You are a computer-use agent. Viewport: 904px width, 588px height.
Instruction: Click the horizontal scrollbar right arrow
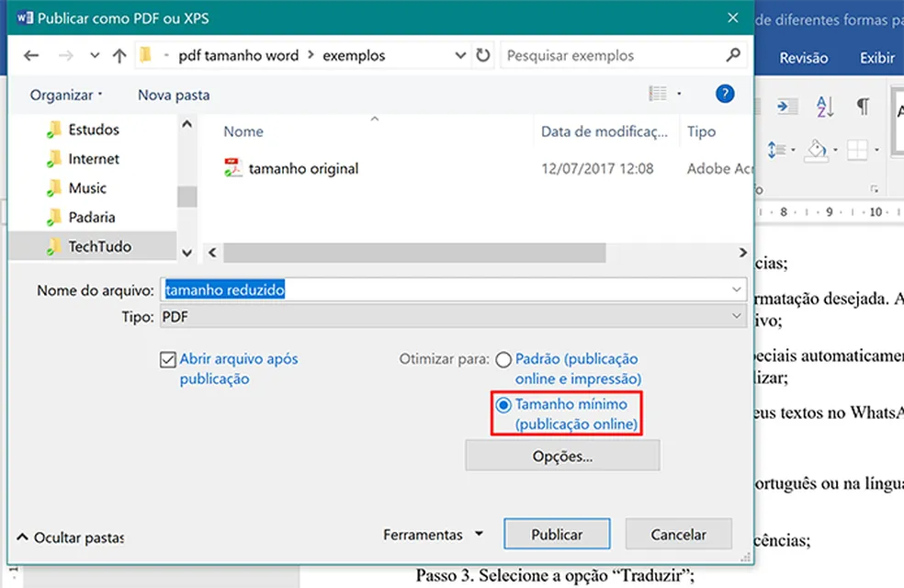pyautogui.click(x=742, y=253)
